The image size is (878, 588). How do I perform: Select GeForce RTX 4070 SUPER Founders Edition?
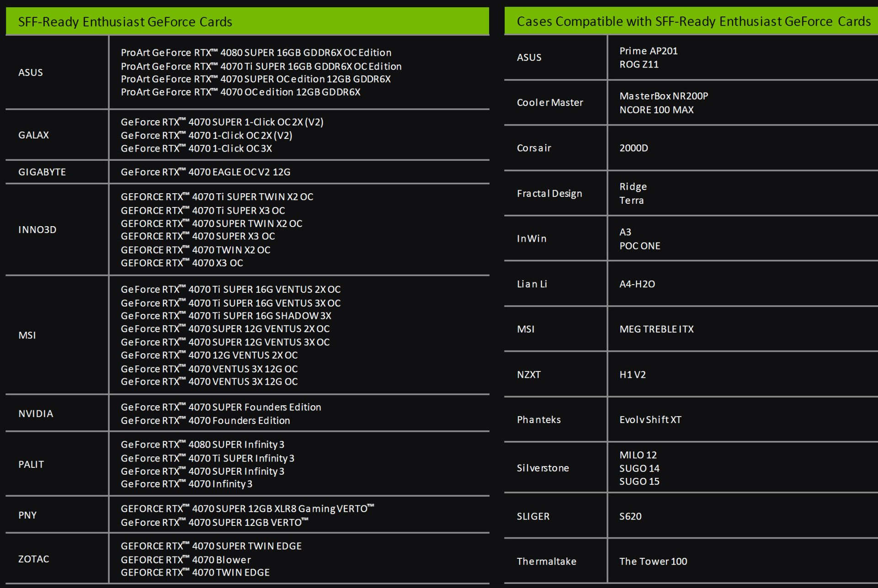coord(221,407)
